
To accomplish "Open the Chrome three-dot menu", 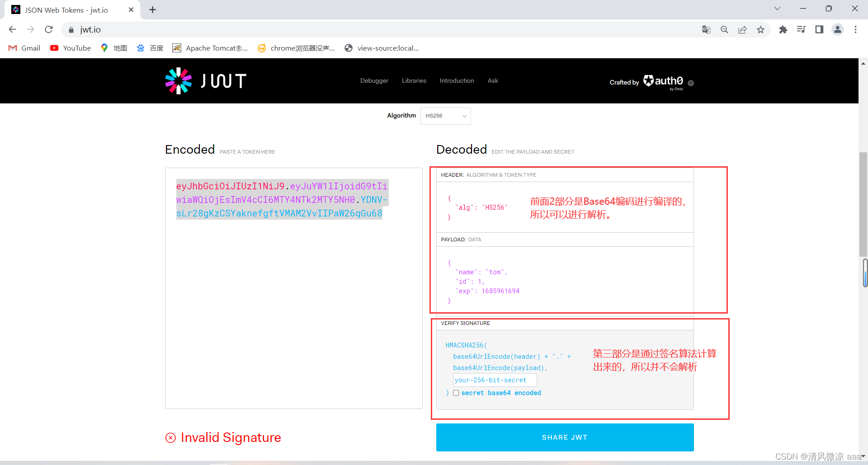I will coord(855,30).
